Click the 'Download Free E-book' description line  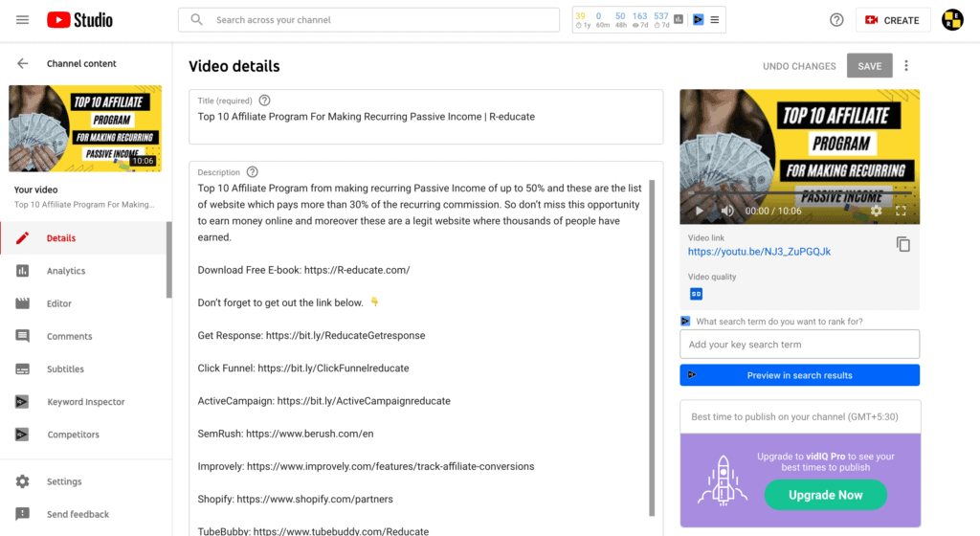point(303,270)
